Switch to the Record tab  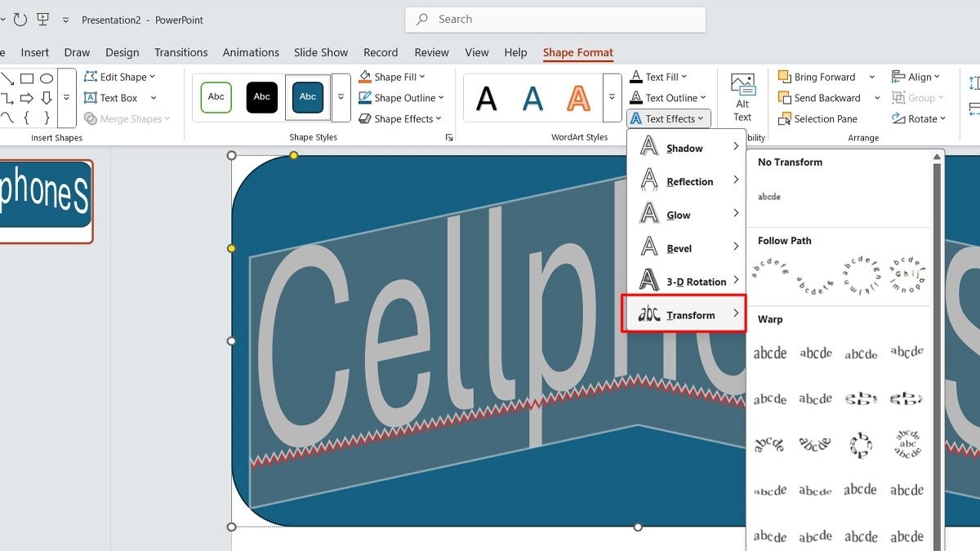click(381, 52)
